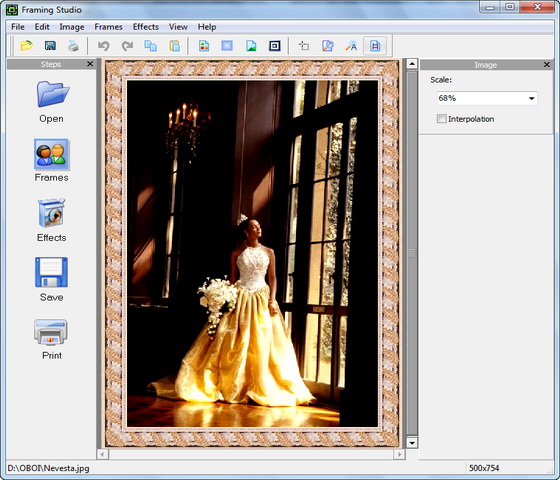Click the redo arrow toolbar icon

pos(127,46)
